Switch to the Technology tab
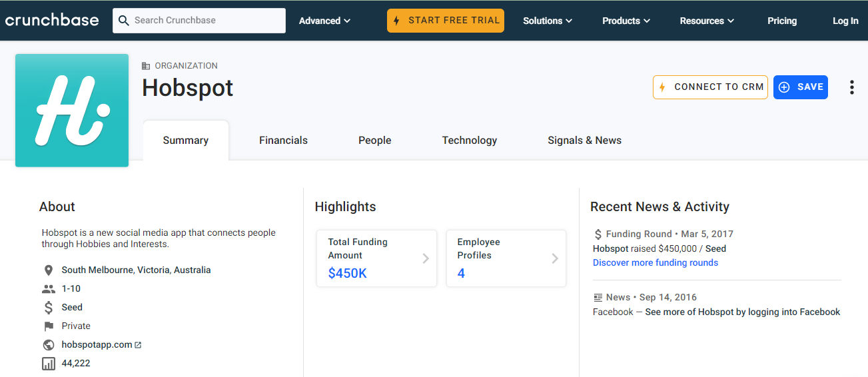Viewport: 868px width, 377px height. pyautogui.click(x=470, y=141)
